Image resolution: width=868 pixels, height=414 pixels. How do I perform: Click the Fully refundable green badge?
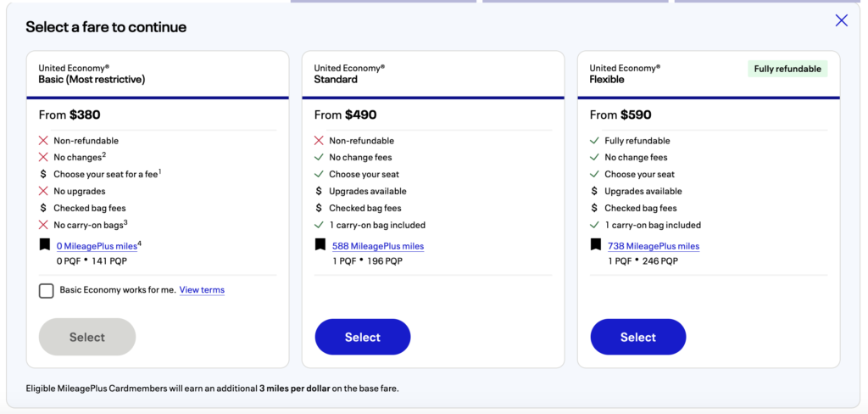(787, 69)
